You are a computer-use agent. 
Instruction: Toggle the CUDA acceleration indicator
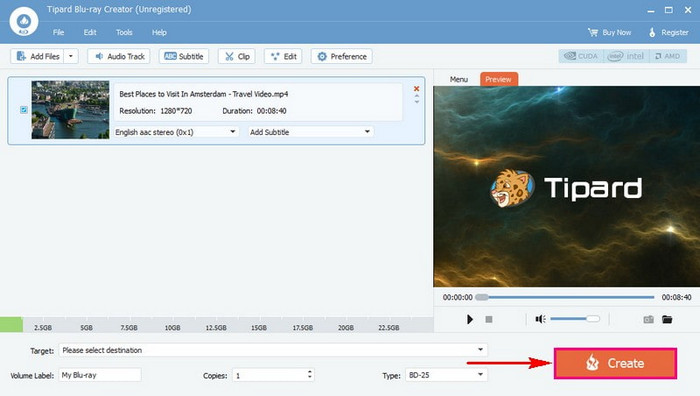point(581,56)
